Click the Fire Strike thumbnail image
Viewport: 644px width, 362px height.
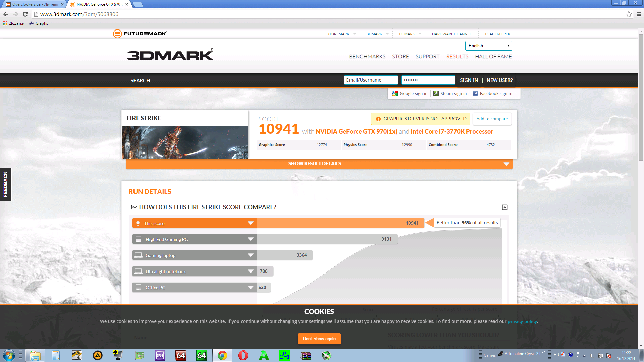pyautogui.click(x=185, y=142)
